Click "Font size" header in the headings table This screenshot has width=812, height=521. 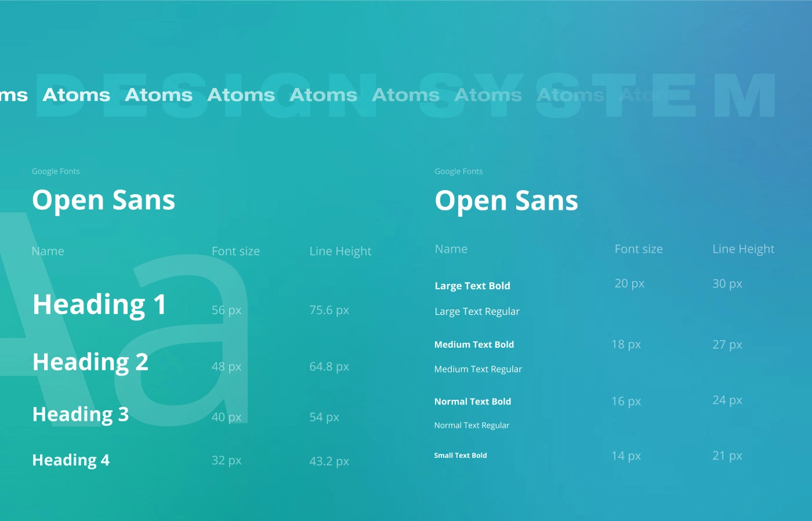(235, 252)
